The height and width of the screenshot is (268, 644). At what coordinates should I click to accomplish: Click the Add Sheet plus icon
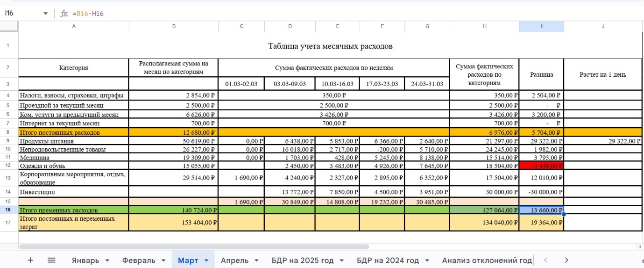pyautogui.click(x=30, y=260)
